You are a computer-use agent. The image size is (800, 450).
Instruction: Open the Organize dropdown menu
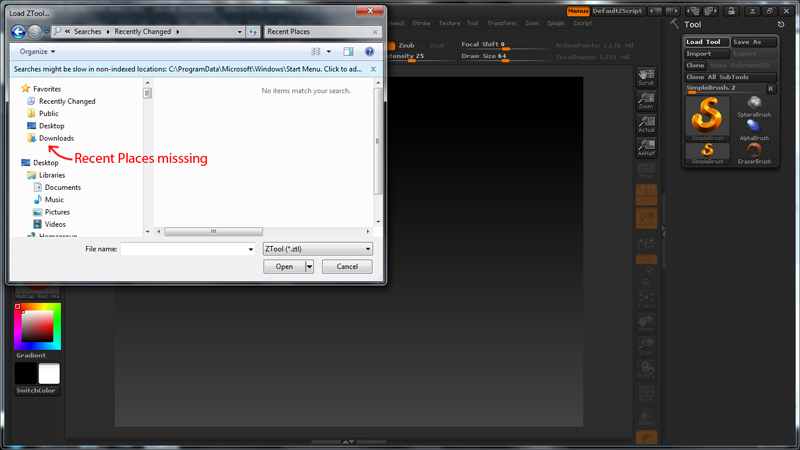pos(37,52)
